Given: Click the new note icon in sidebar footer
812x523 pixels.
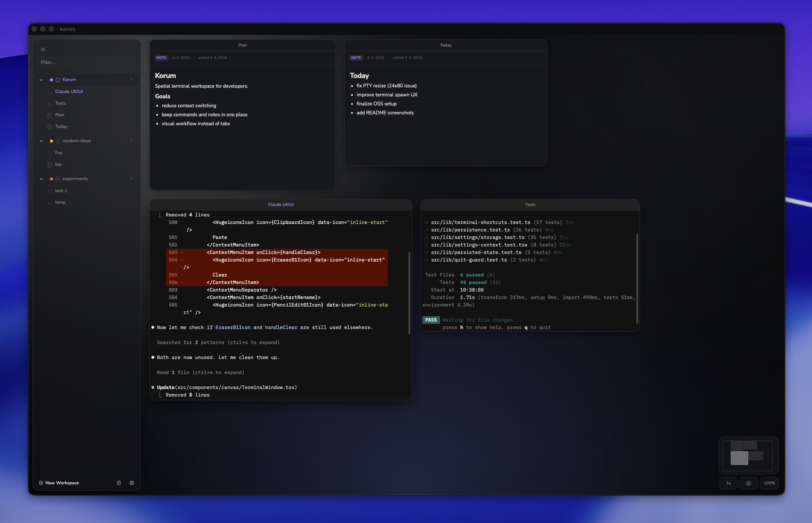Looking at the screenshot, I should [x=119, y=483].
